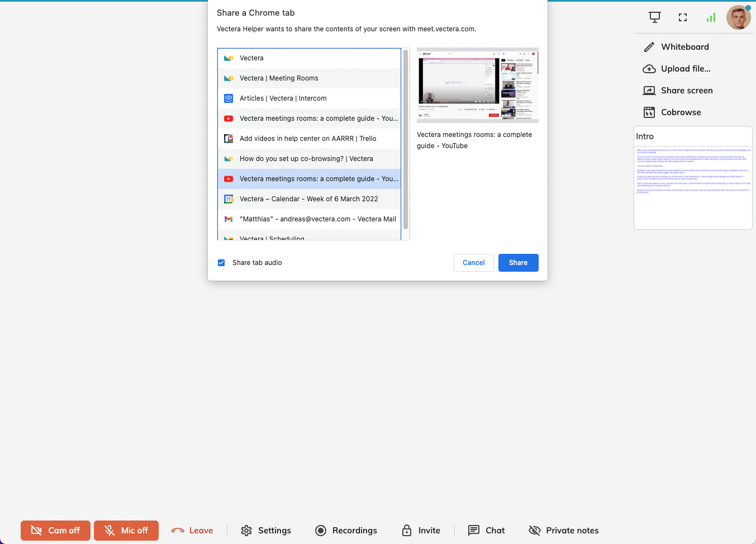The image size is (756, 544).
Task: Click the favicon of Vectera Meeting Rooms row
Action: click(229, 78)
